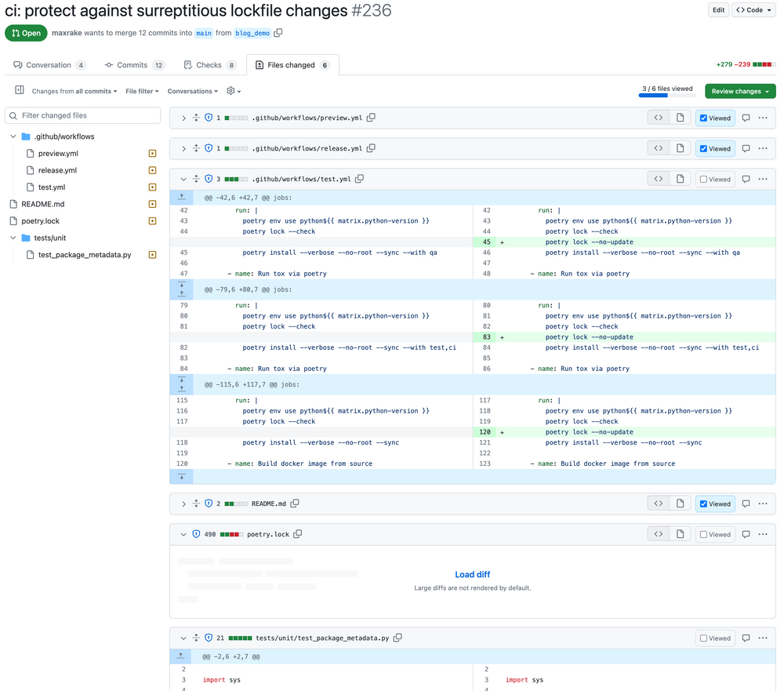The height and width of the screenshot is (691, 784).
Task: Copy the blog_demo branch name icon
Action: (x=278, y=33)
